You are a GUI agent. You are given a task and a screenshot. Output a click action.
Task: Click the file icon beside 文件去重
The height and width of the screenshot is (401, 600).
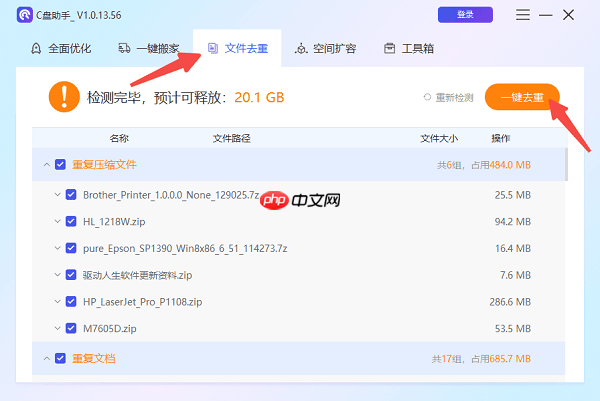coord(213,48)
